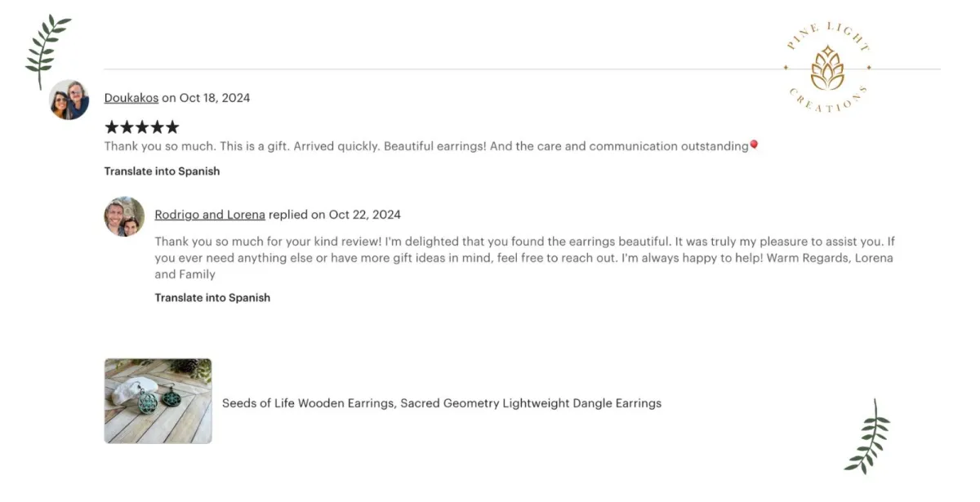Select the first rating star
This screenshot has width=980, height=502.
click(x=112, y=127)
